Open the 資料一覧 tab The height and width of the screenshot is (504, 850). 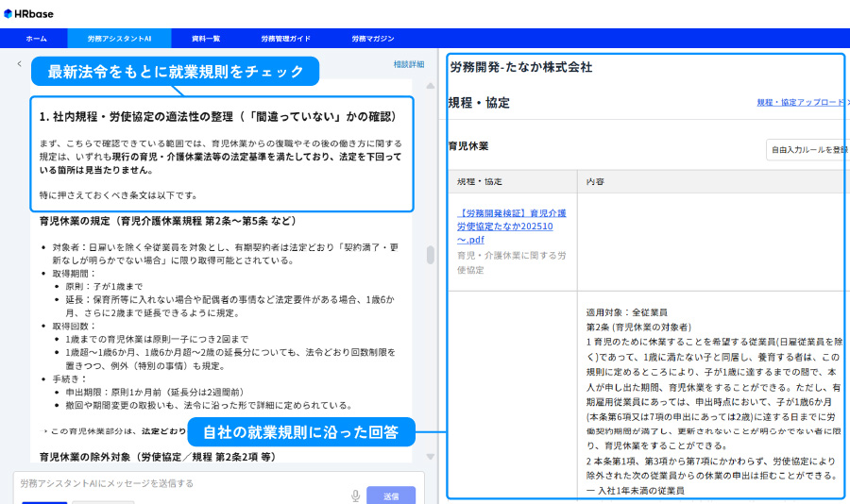[205, 39]
